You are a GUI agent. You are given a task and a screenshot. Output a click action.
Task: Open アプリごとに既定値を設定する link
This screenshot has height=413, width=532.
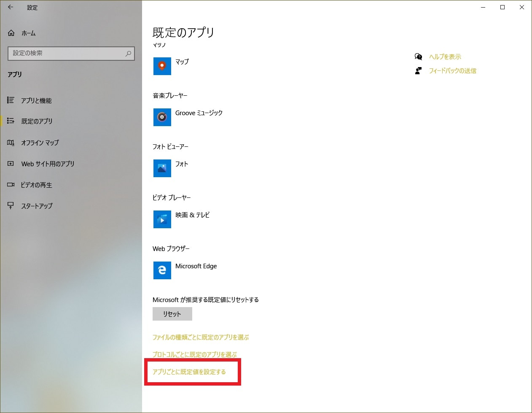pyautogui.click(x=189, y=372)
